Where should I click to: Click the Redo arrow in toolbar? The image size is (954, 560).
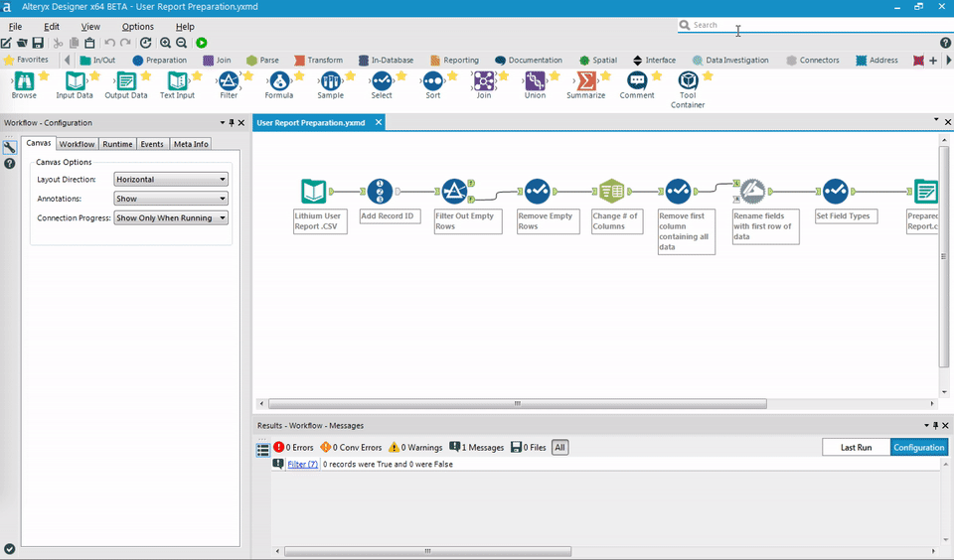[x=125, y=43]
